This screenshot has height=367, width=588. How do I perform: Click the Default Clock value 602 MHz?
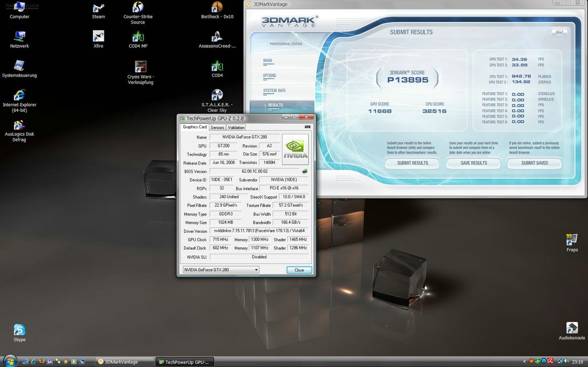coord(221,248)
